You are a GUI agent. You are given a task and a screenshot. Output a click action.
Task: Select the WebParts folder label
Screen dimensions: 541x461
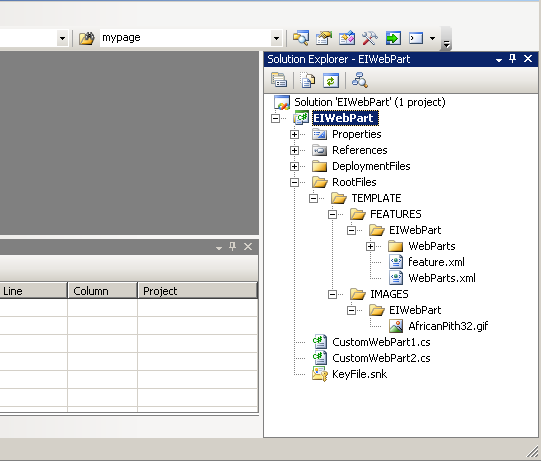point(432,246)
